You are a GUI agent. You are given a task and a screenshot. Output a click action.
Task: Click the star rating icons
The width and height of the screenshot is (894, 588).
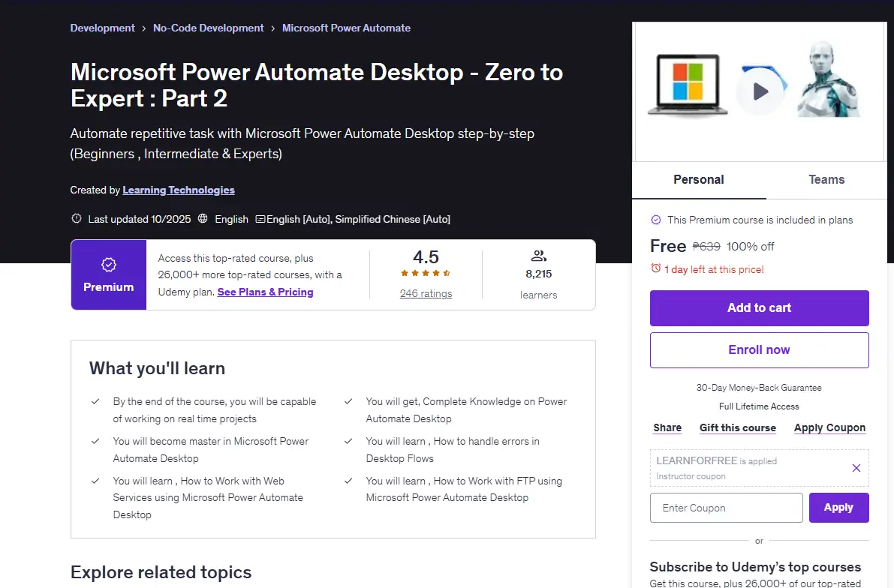[x=426, y=274]
